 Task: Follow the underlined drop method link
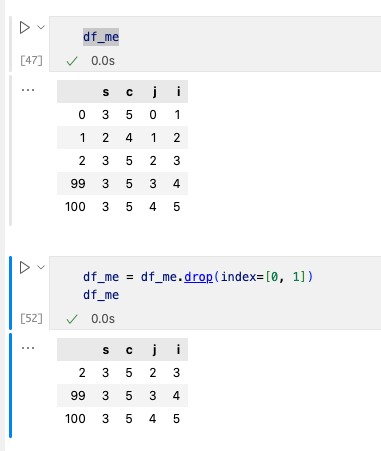tap(198, 277)
